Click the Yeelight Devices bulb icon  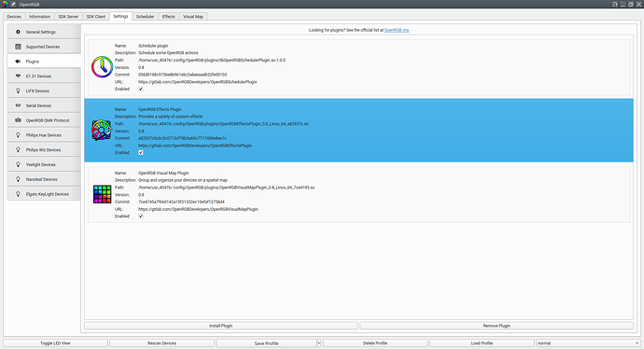[18, 164]
